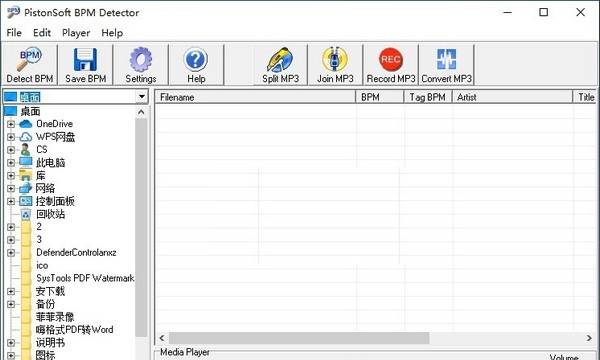Select the 此电脑 computer icon

pos(26,162)
